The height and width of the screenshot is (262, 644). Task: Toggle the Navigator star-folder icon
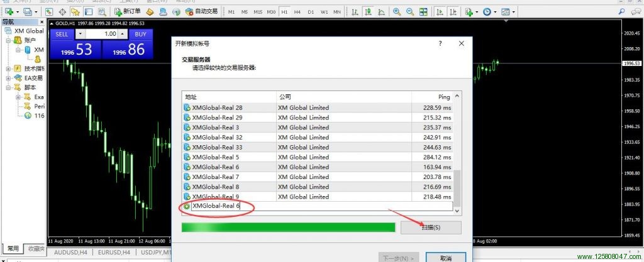coord(75,12)
